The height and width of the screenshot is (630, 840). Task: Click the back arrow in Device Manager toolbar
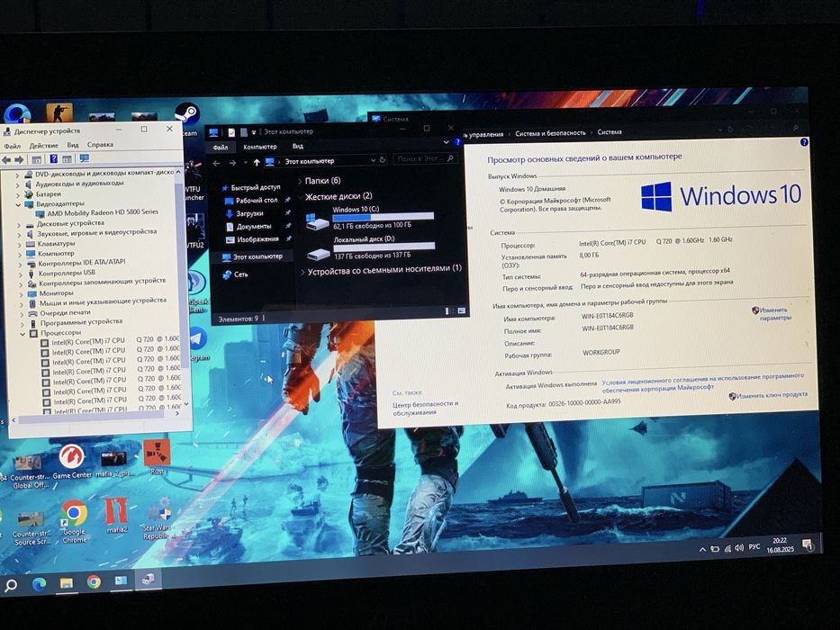tap(6, 159)
